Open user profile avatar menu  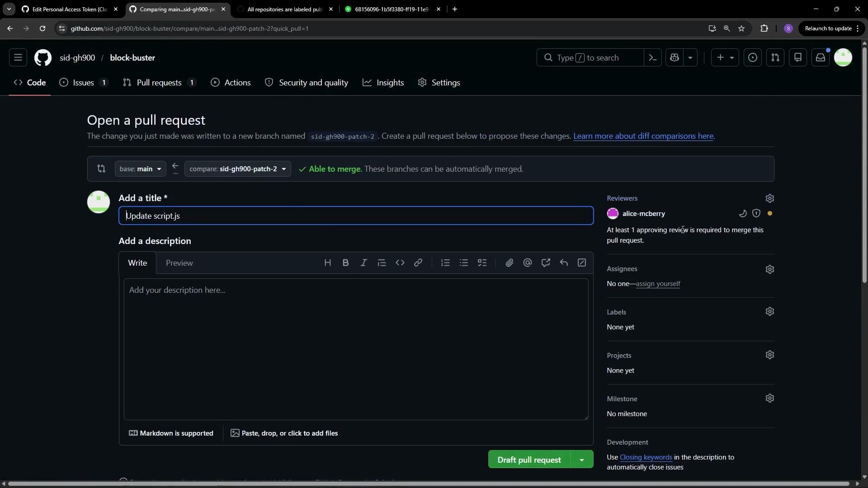pyautogui.click(x=843, y=58)
